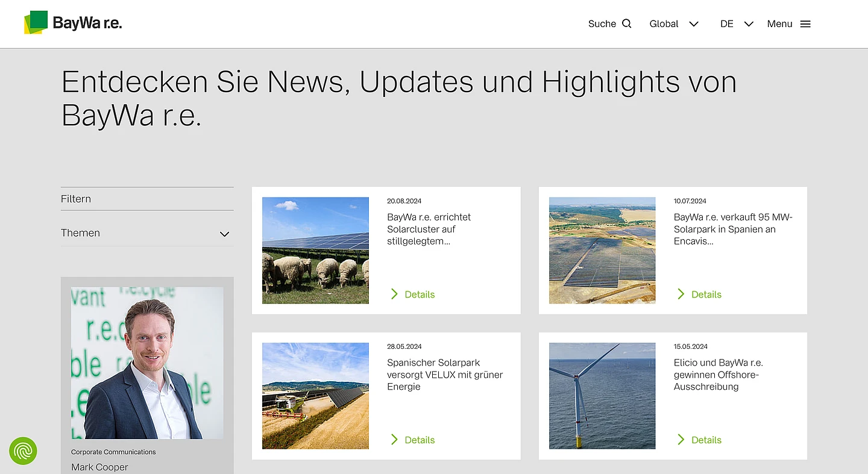Viewport: 868px width, 474px height.
Task: Open the offshore wind turbine thumbnail
Action: click(x=602, y=396)
